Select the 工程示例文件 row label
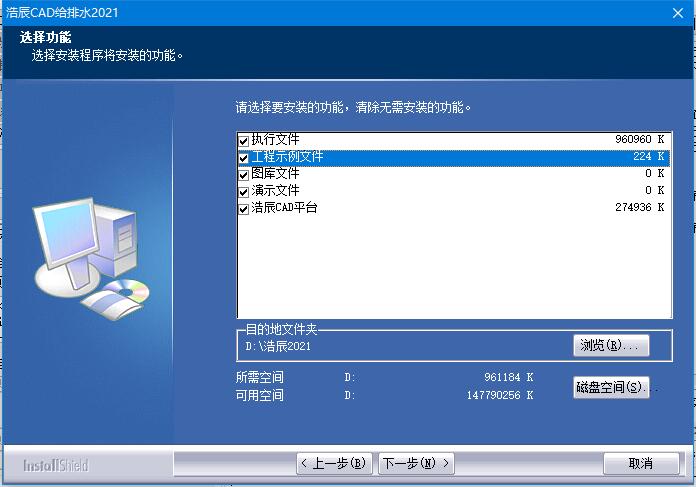Viewport: 696px width, 487px height. (287, 157)
